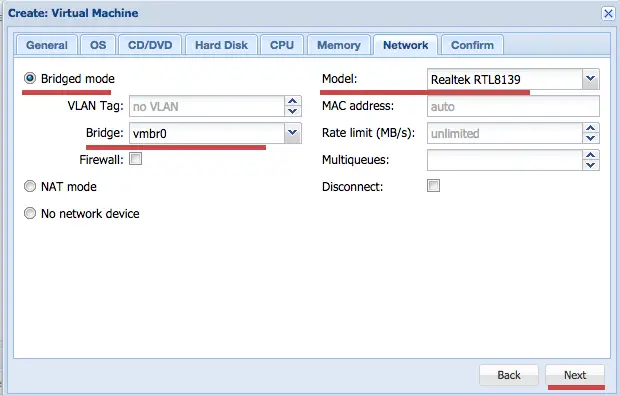Click the NAT mode label
Viewport: 620px width, 396px height.
pos(69,186)
